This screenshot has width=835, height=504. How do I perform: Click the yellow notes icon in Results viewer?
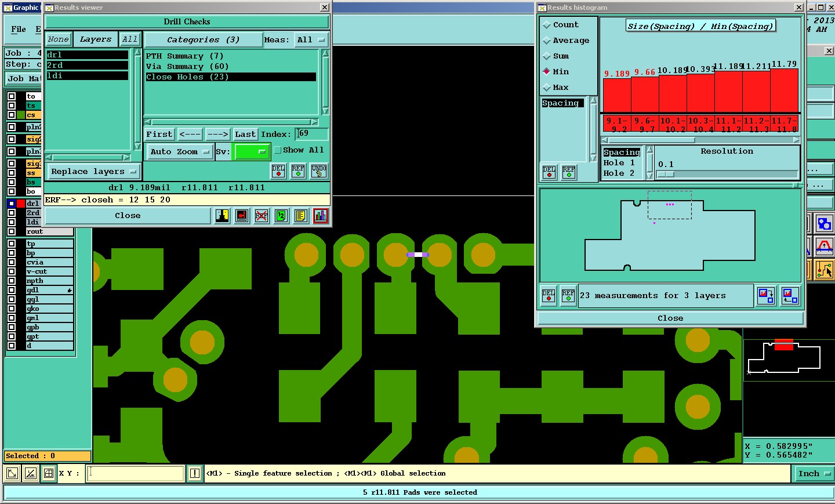click(x=300, y=216)
